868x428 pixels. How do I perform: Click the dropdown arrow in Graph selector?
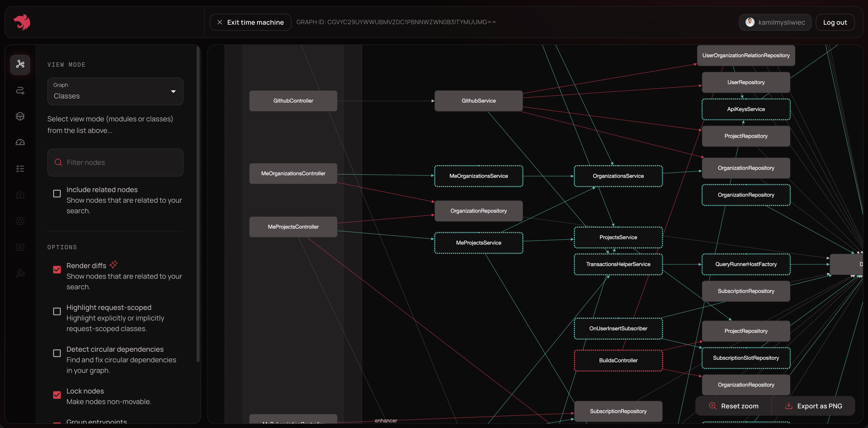click(173, 92)
